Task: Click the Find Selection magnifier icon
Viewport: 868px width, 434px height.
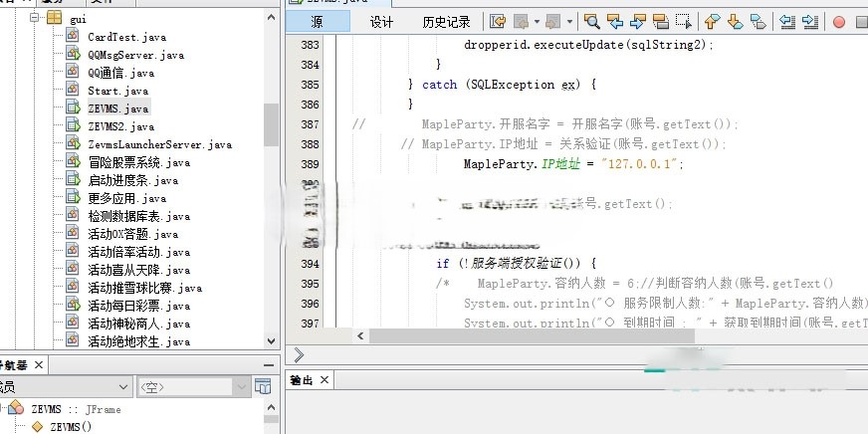Action: 592,21
